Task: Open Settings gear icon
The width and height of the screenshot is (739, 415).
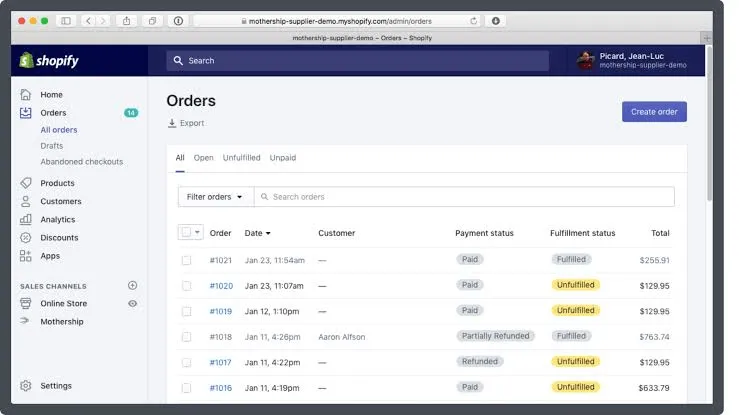Action: coord(25,386)
